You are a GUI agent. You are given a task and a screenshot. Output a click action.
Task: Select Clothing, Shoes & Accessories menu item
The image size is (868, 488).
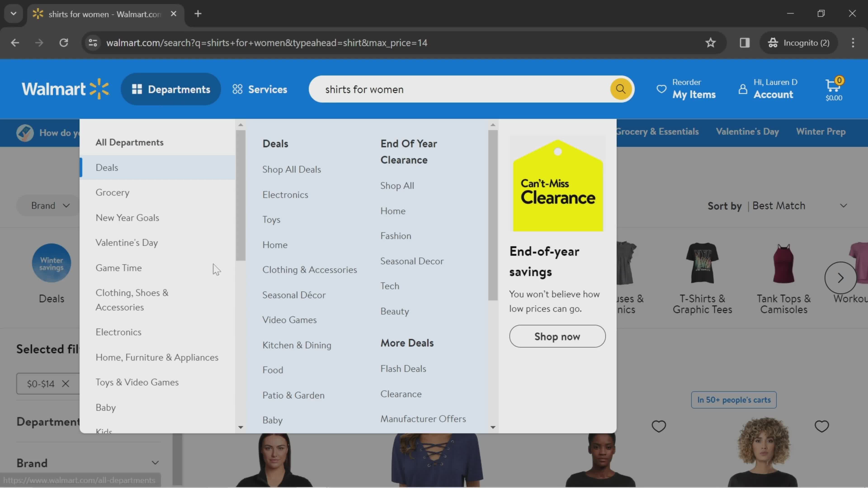pos(131,300)
